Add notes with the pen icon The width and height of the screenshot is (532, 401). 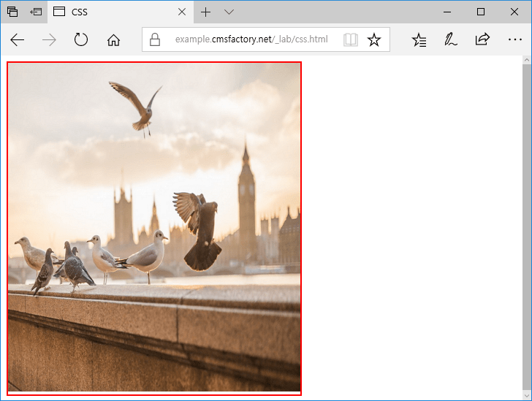pos(451,39)
